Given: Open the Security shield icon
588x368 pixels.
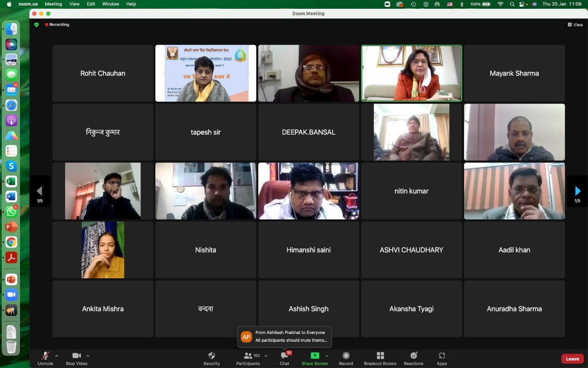Looking at the screenshot, I should click(x=211, y=356).
